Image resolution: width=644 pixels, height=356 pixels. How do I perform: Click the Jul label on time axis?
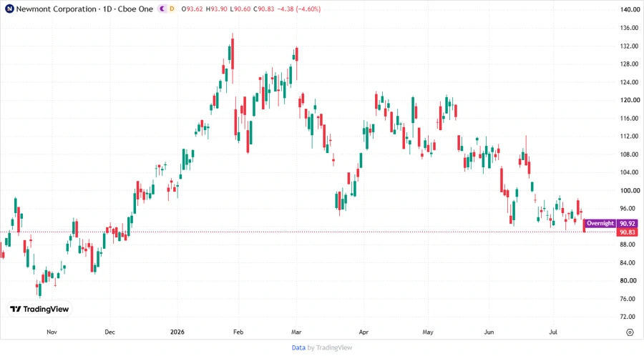click(x=553, y=332)
